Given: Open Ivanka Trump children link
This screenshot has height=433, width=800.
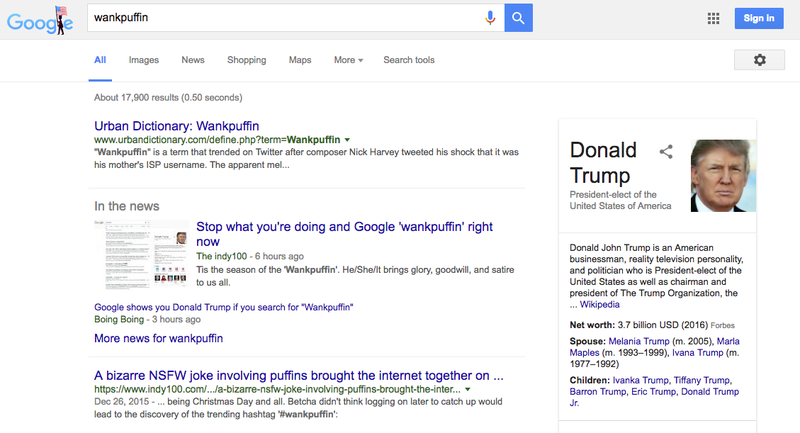Looking at the screenshot, I should tap(640, 380).
